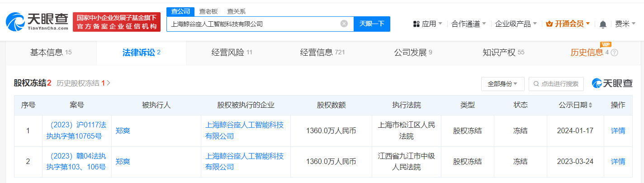Click the red 官方备案企业征信机构 banner
644x183 pixels.
[117, 22]
